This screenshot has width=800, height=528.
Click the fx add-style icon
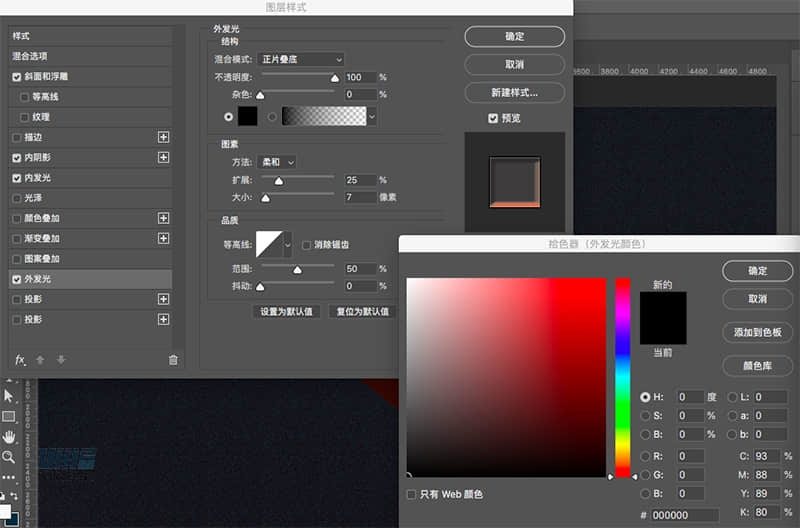click(20, 360)
